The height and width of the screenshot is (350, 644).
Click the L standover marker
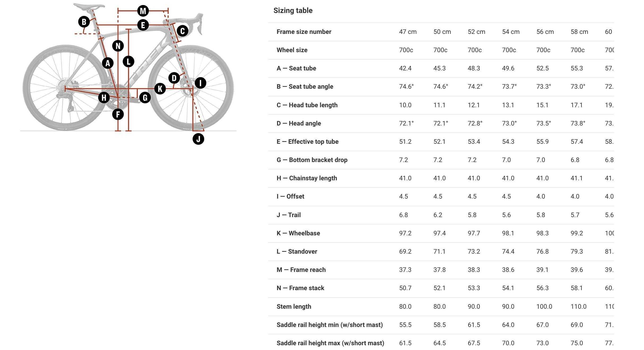click(129, 62)
